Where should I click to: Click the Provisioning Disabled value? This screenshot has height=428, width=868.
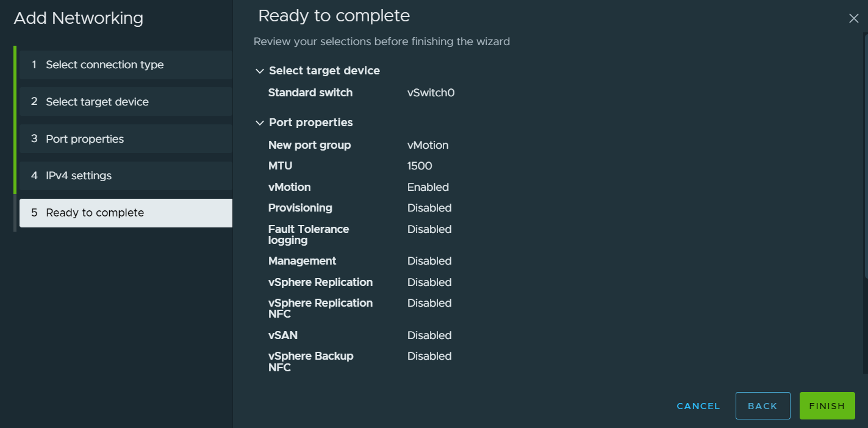click(x=429, y=208)
